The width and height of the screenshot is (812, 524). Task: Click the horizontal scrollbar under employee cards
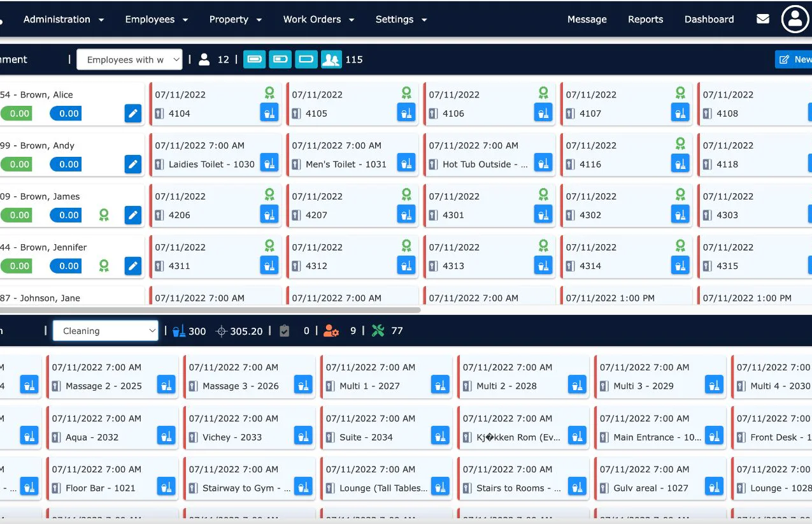point(210,310)
